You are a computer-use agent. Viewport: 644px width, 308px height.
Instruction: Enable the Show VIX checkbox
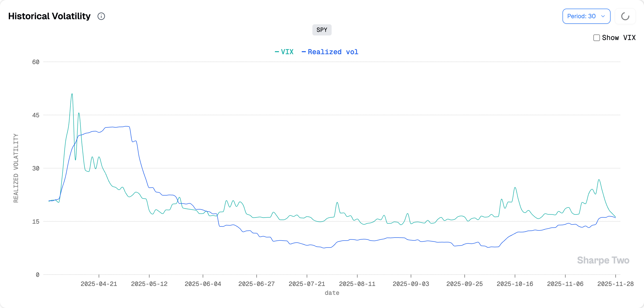596,38
